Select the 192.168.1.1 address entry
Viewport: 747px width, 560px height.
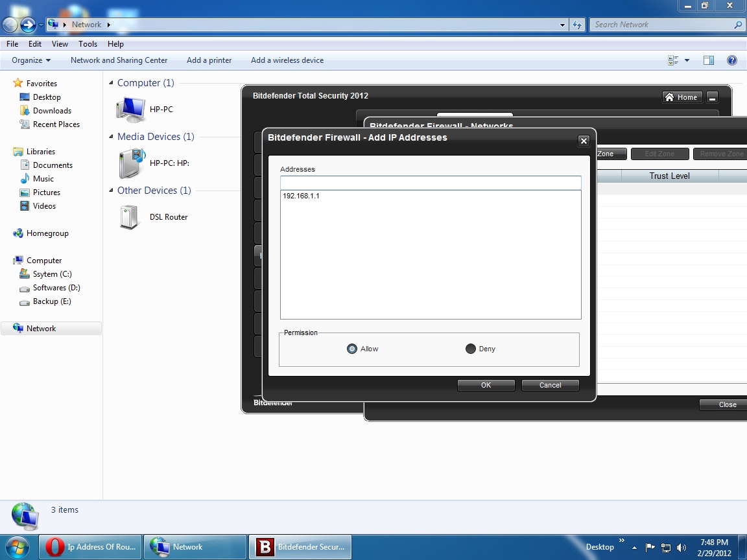tap(301, 196)
